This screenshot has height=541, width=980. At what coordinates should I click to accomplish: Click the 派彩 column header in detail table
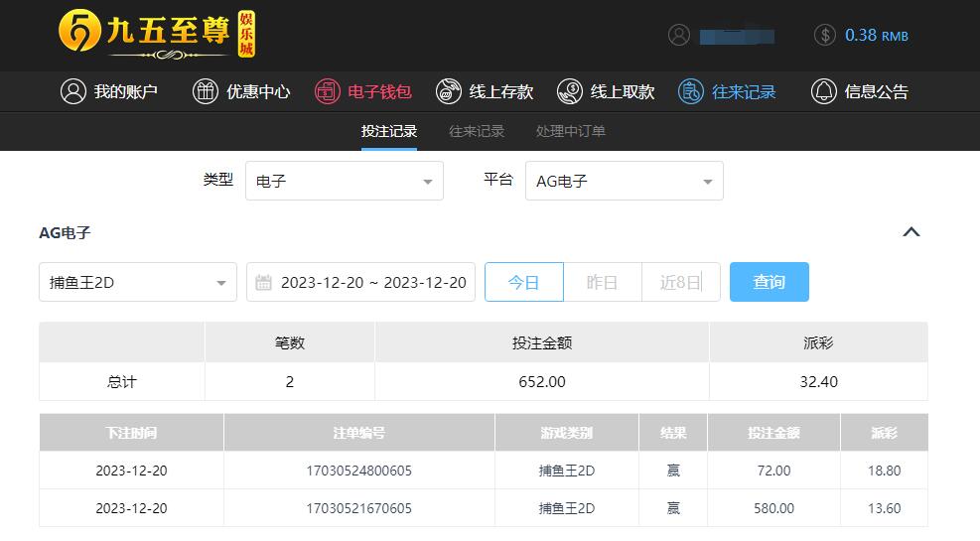(885, 432)
